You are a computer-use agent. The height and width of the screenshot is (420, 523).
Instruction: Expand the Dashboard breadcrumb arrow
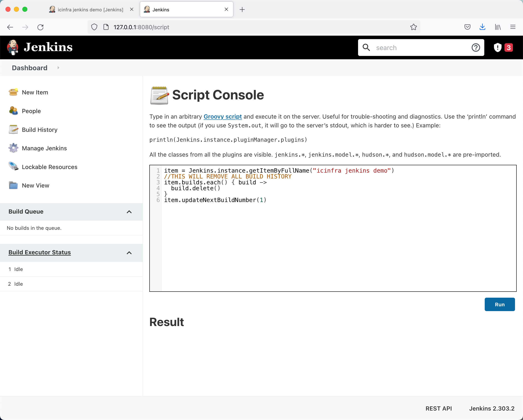[x=58, y=68]
